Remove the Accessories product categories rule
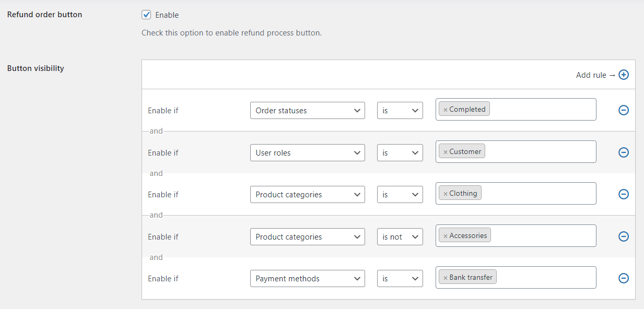 (x=624, y=236)
